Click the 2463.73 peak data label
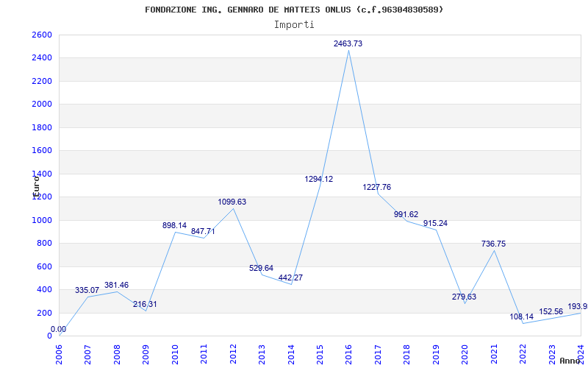 [x=348, y=43]
